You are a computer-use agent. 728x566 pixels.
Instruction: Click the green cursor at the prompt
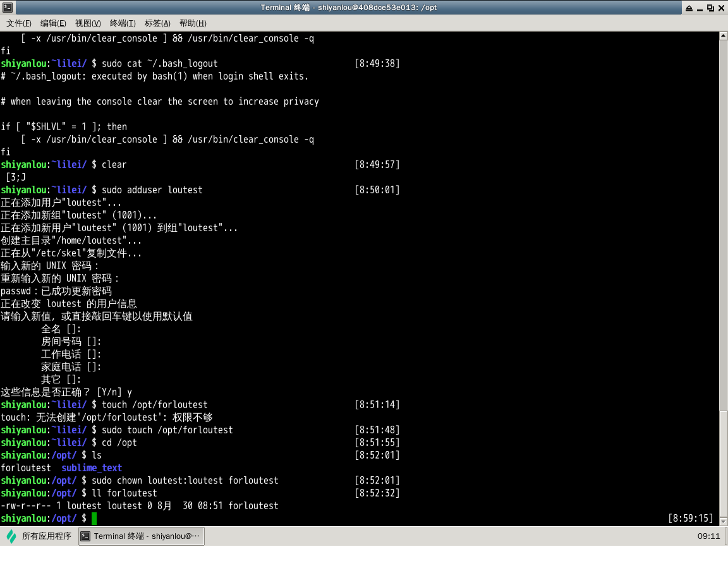94,518
